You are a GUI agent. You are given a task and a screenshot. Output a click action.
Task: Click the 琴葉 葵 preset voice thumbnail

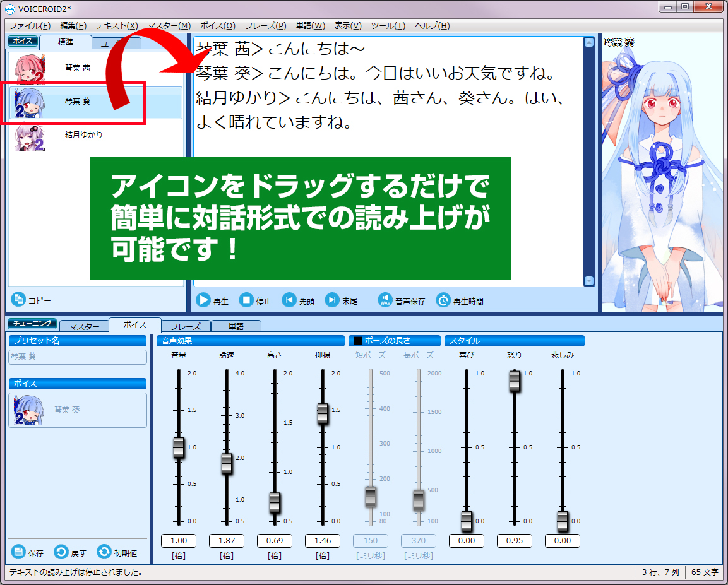pyautogui.click(x=29, y=410)
